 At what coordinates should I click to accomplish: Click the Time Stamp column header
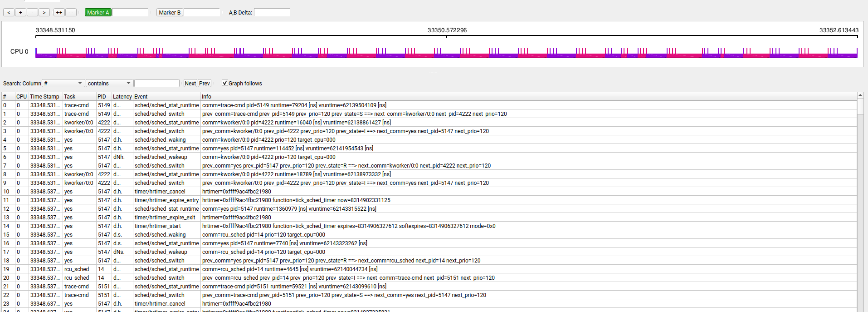click(44, 96)
